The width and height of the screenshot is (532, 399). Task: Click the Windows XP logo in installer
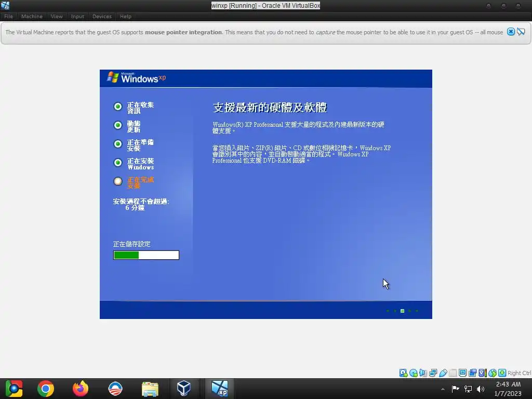pyautogui.click(x=136, y=78)
